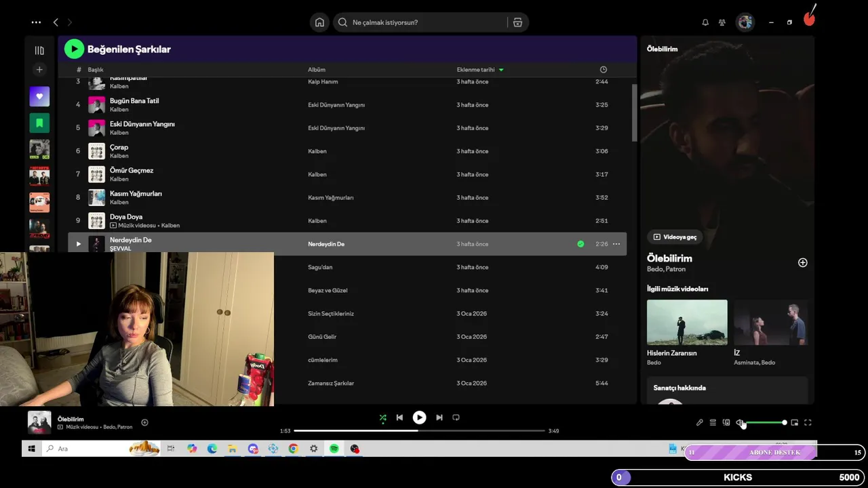Open the Home page icon

click(x=319, y=22)
